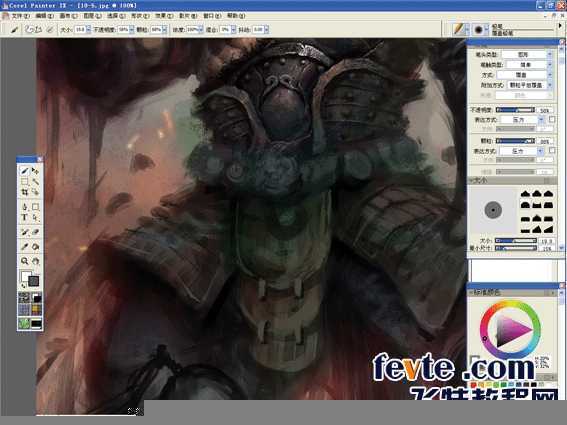This screenshot has width=567, height=425.
Task: Open the pattern selector in the toolbox
Action: pyautogui.click(x=24, y=310)
